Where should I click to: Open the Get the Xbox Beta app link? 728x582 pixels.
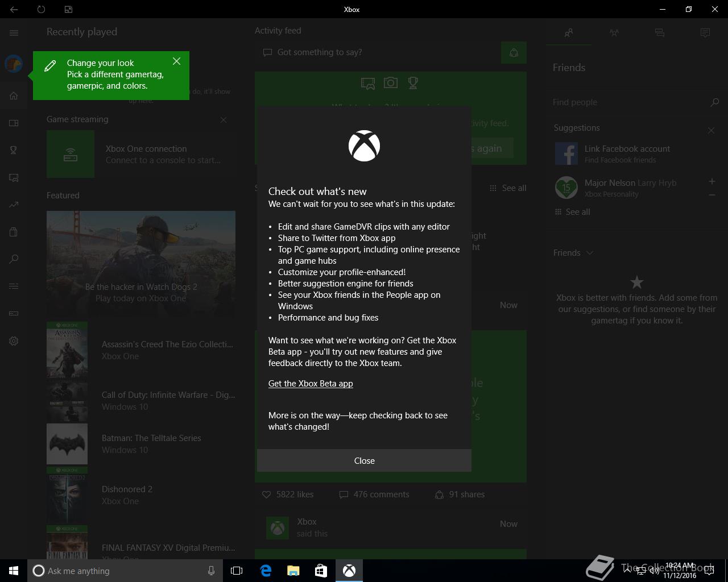pos(311,384)
